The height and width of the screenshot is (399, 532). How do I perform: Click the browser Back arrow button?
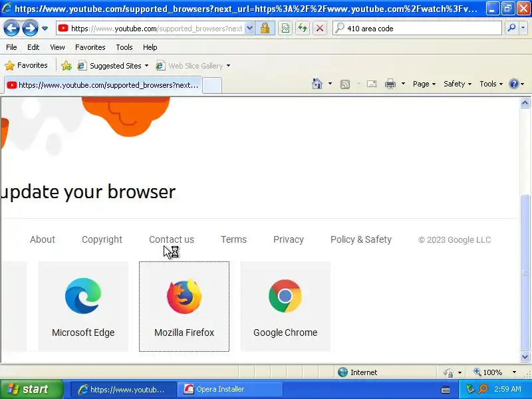(x=11, y=28)
